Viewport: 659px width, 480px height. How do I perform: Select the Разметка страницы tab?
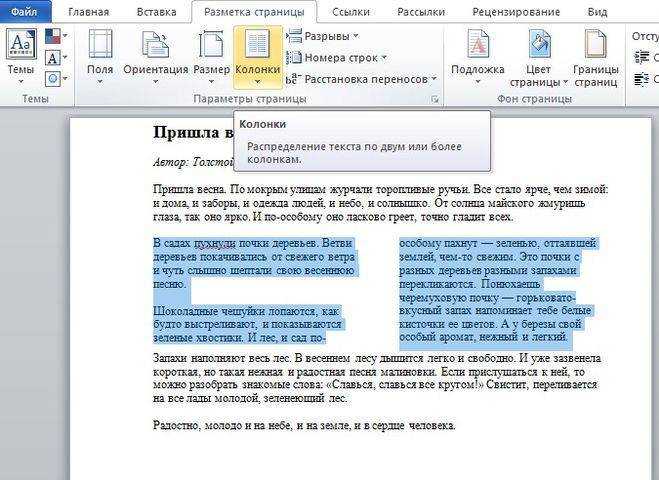(x=254, y=12)
